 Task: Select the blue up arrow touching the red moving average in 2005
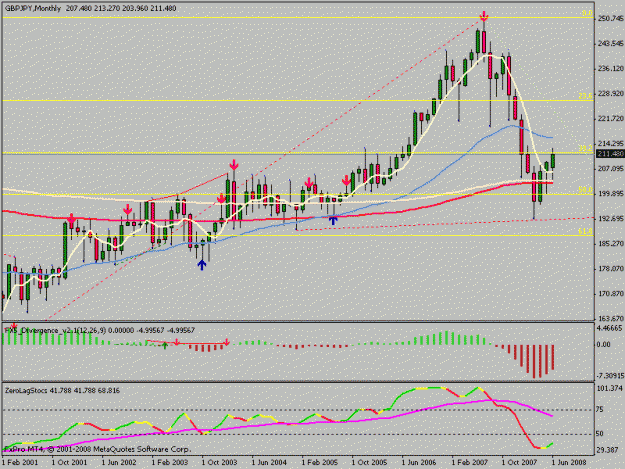click(333, 220)
